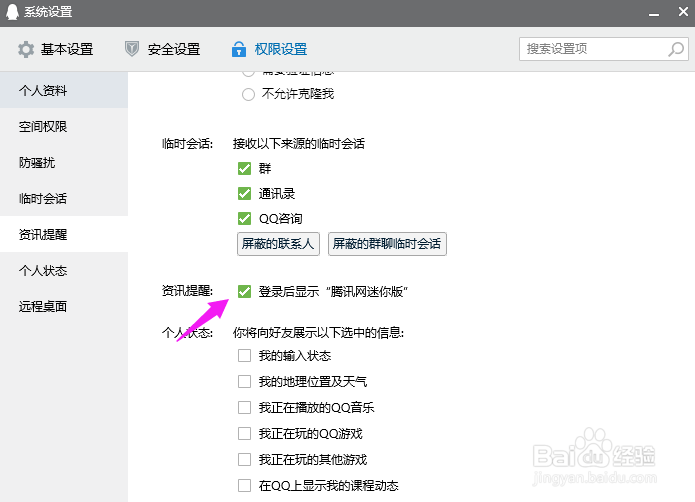Viewport: 695px width, 502px height.
Task: Uncheck 登录后显示腾讯网迷你版 checkbox
Action: pyautogui.click(x=244, y=292)
